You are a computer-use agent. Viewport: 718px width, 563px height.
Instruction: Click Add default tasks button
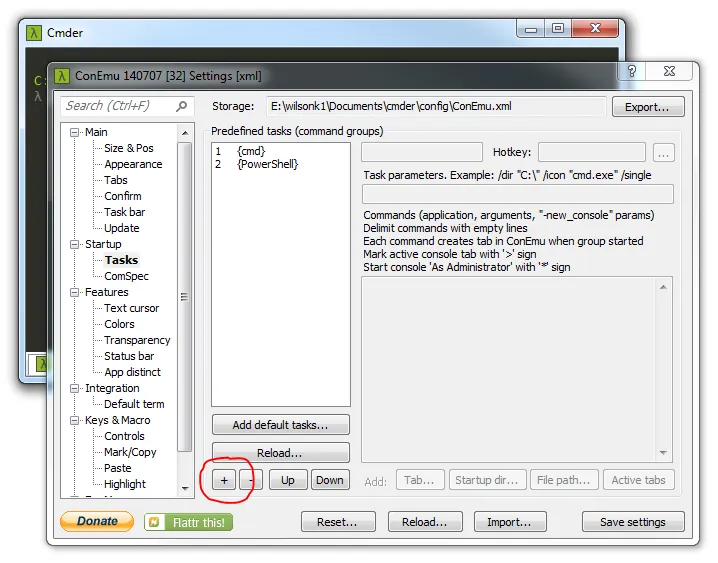point(280,425)
